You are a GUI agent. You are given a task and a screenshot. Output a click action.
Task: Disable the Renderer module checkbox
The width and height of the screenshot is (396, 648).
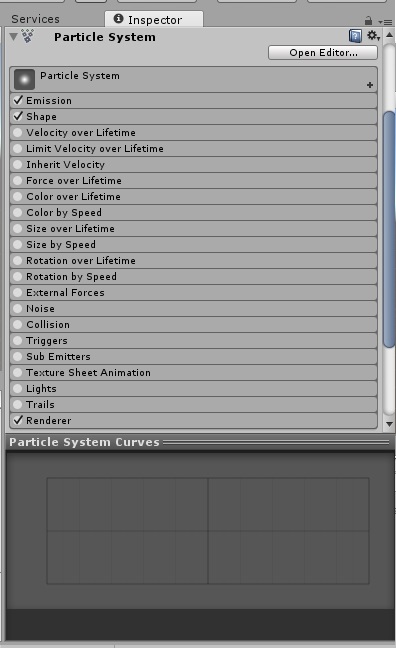(x=18, y=420)
